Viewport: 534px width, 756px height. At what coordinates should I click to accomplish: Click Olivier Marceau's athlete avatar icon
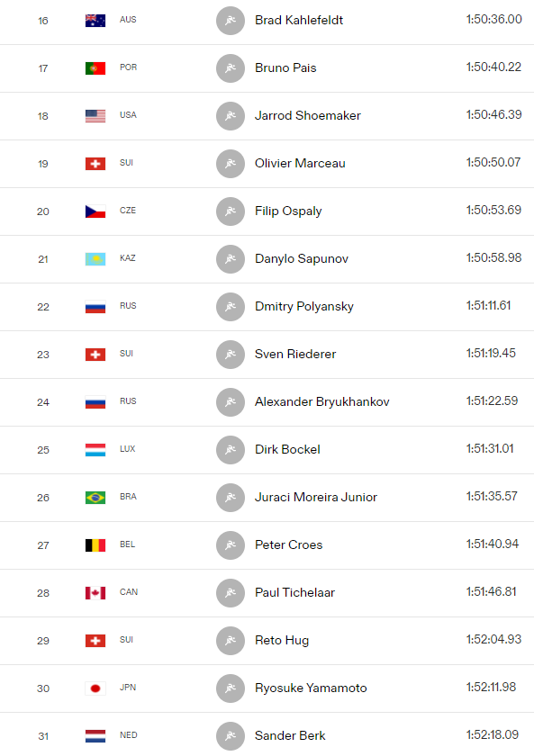[231, 164]
